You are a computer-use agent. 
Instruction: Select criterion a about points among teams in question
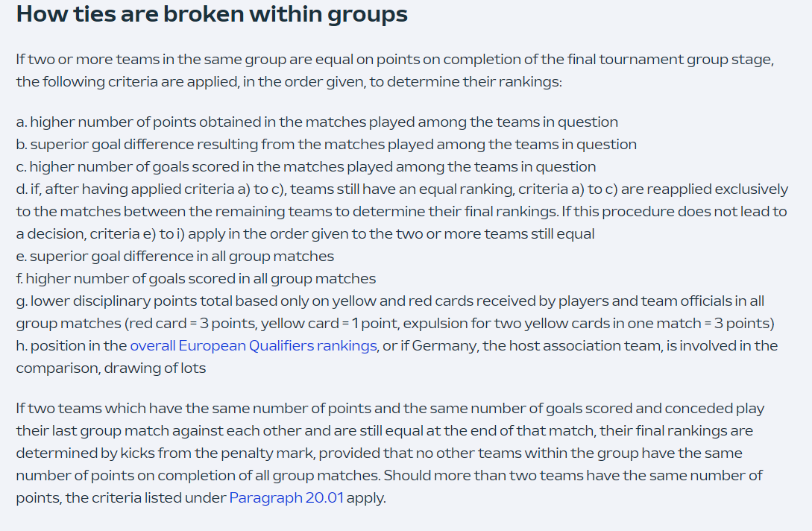[317, 122]
